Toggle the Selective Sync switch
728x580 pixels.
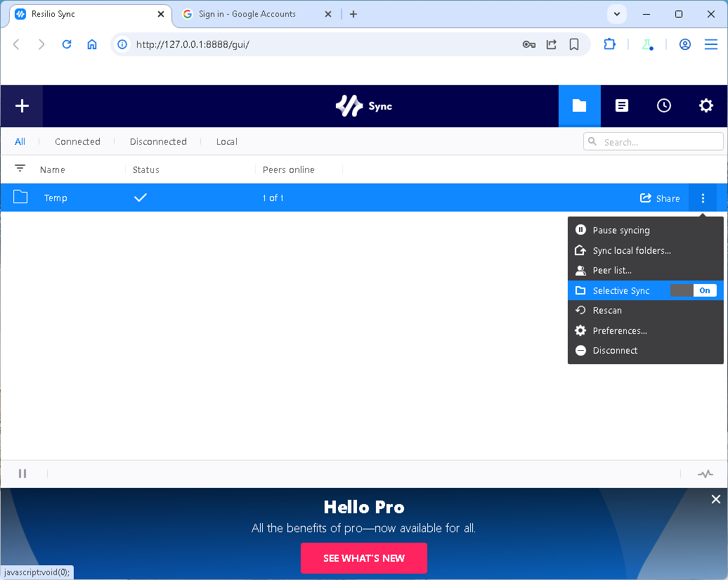click(693, 290)
